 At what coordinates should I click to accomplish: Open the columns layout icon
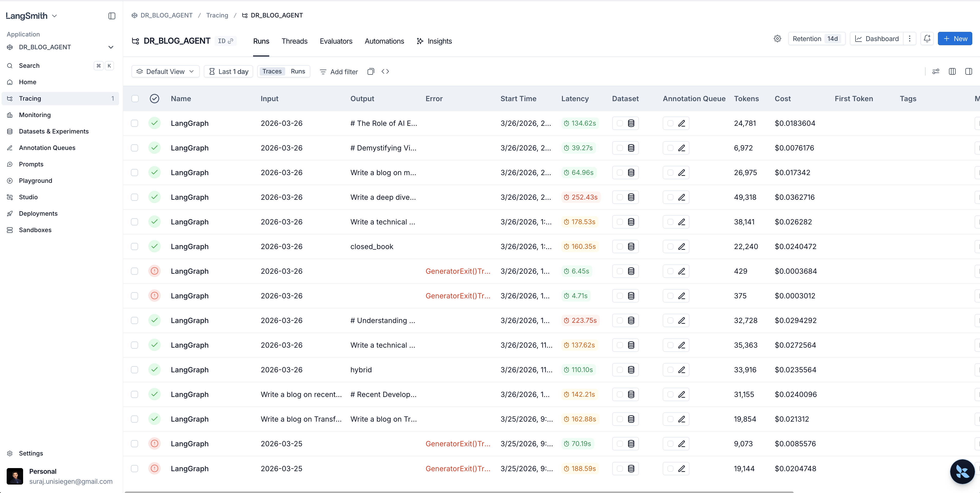pos(952,72)
